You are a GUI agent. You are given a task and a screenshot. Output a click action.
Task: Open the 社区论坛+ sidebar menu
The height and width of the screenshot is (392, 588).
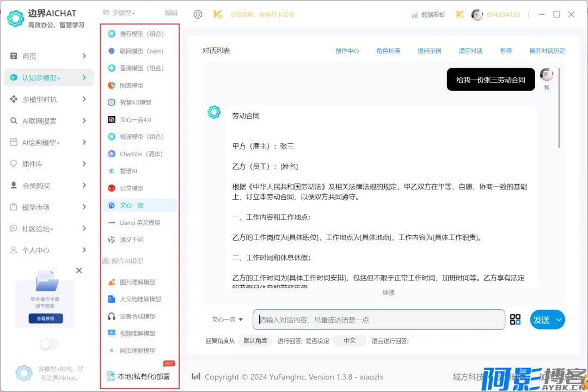point(49,229)
